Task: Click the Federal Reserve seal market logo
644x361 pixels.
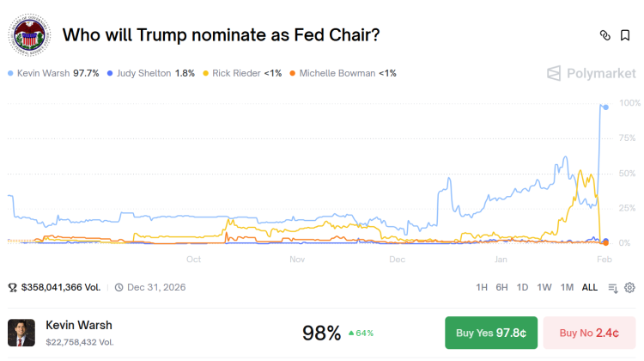Action: click(x=29, y=35)
